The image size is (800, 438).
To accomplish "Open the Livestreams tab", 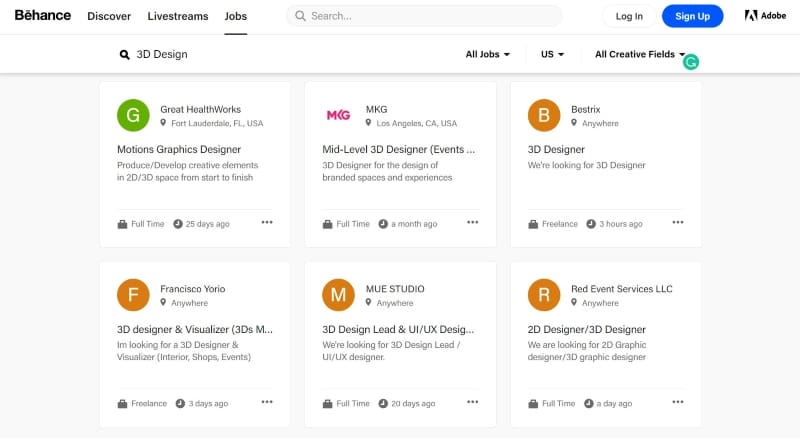I will [x=178, y=16].
